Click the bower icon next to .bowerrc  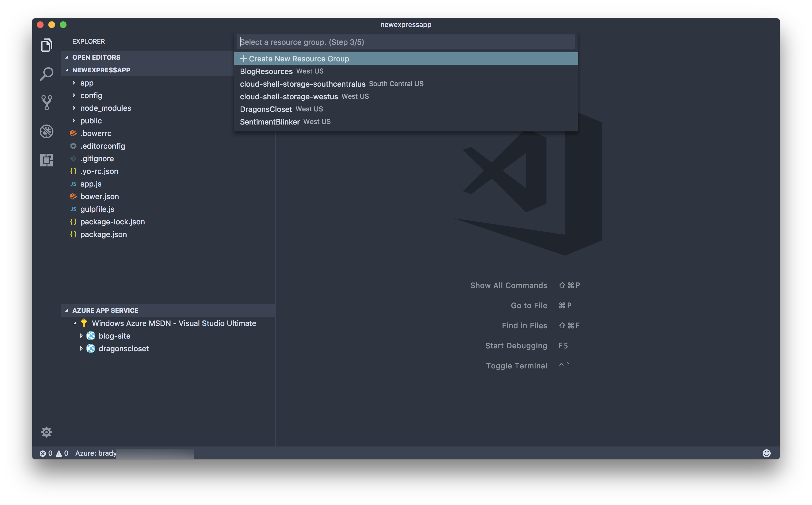click(x=73, y=133)
